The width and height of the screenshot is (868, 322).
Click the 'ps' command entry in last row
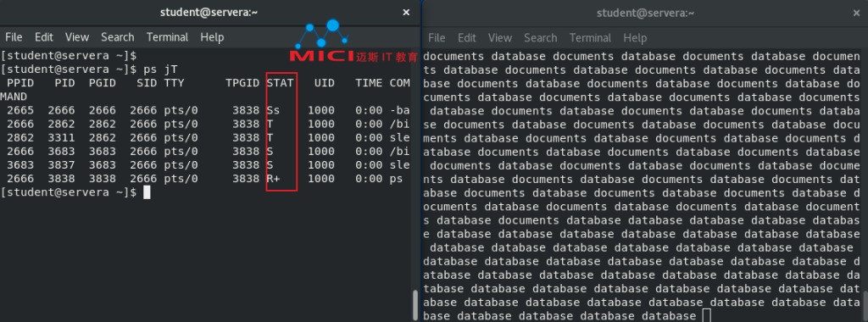[x=396, y=179]
